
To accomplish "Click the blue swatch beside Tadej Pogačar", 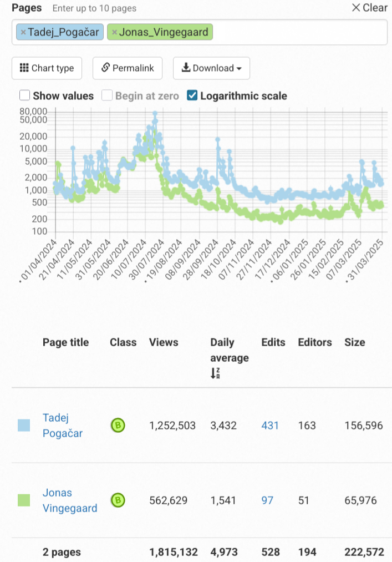I will pyautogui.click(x=24, y=426).
